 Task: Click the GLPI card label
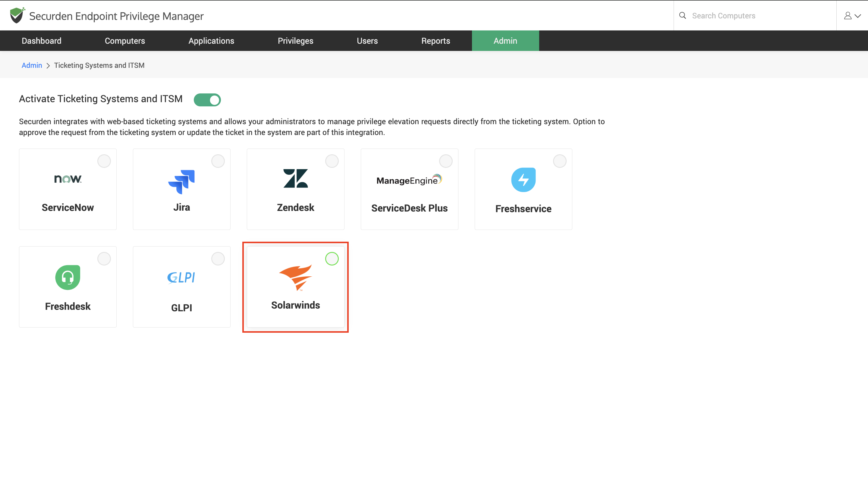[x=182, y=308]
